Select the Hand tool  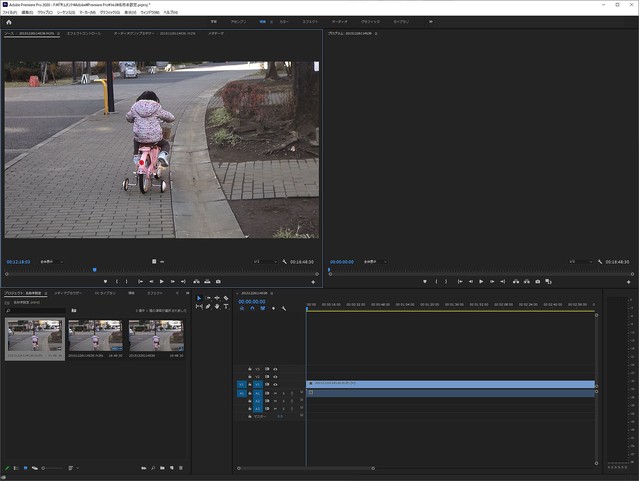tap(217, 307)
